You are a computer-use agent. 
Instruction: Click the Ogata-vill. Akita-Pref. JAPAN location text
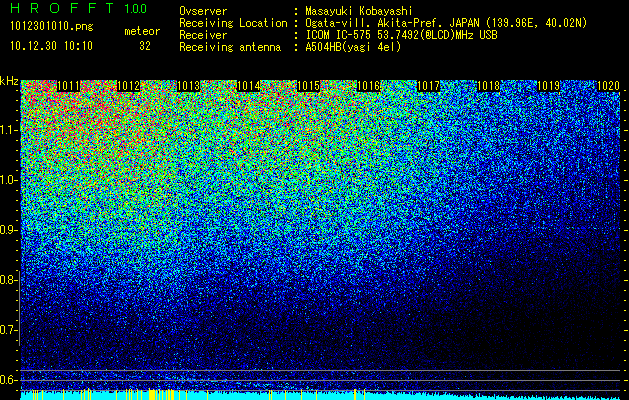point(446,24)
